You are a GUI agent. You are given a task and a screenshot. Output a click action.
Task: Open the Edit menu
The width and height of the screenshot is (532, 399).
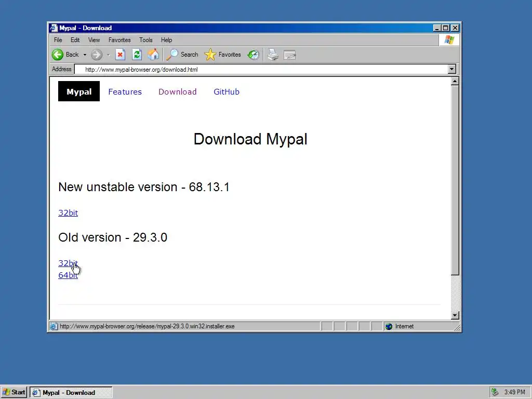75,40
